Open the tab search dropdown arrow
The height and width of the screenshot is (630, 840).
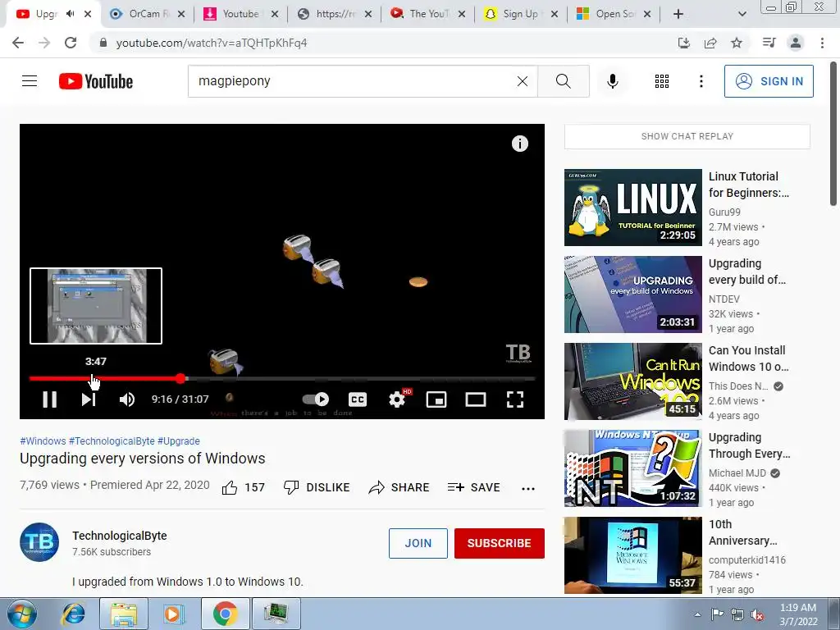[x=742, y=14]
